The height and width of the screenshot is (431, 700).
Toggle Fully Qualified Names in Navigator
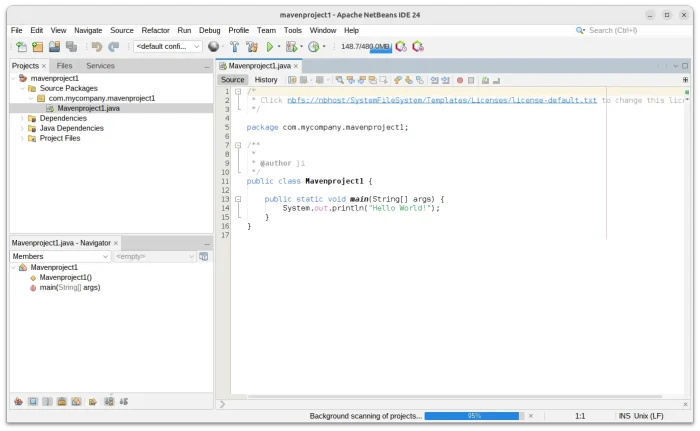92,402
